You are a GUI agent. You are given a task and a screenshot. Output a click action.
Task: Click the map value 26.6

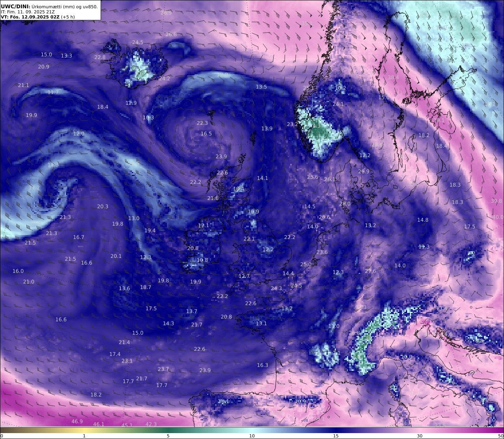click(324, 217)
